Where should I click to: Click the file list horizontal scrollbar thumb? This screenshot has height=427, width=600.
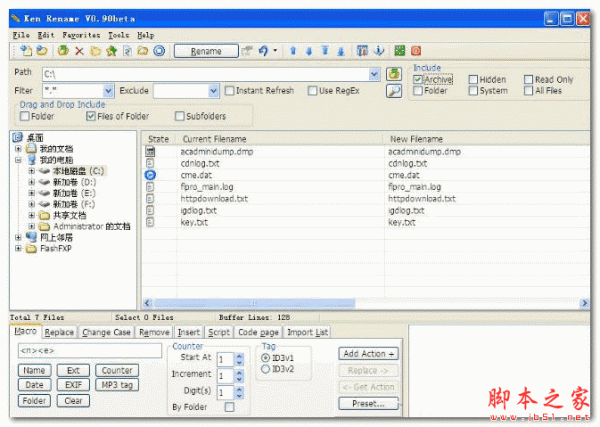click(254, 303)
